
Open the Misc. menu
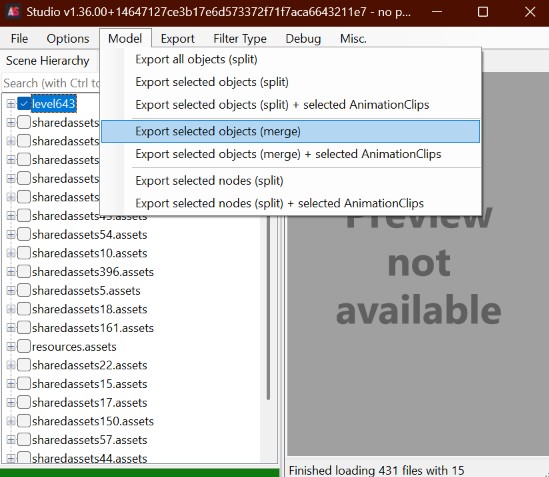click(x=353, y=39)
